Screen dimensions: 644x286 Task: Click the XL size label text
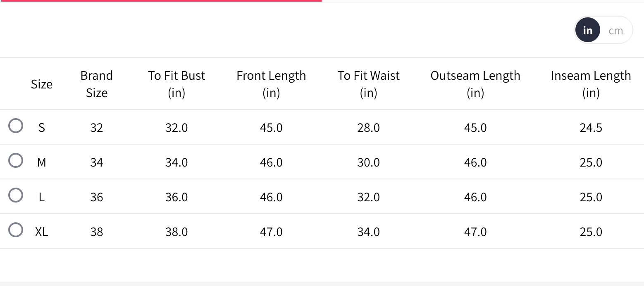tap(41, 232)
